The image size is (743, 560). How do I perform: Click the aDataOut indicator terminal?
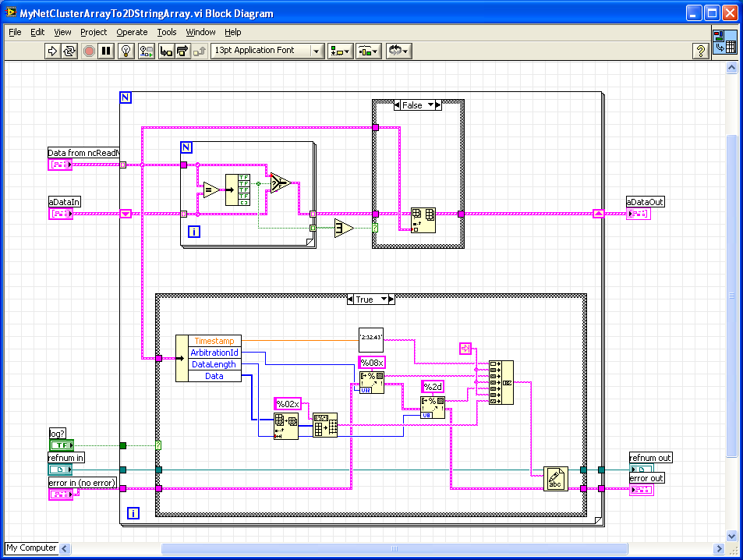coord(638,214)
